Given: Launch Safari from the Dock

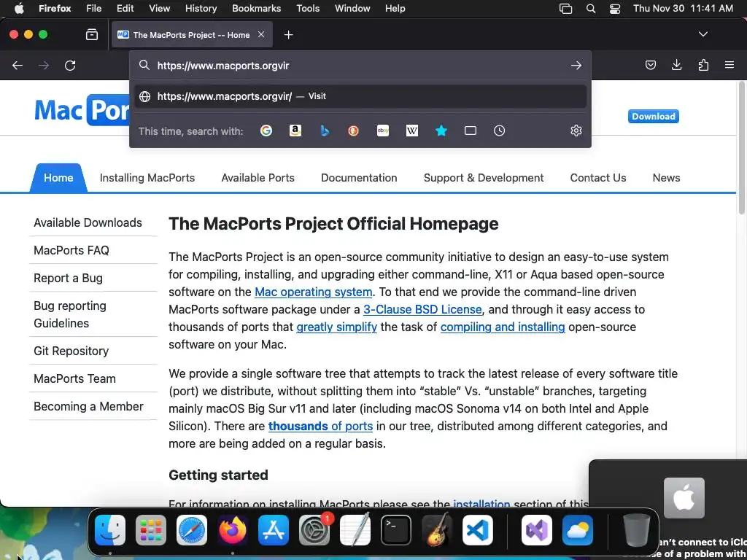Looking at the screenshot, I should click(192, 530).
